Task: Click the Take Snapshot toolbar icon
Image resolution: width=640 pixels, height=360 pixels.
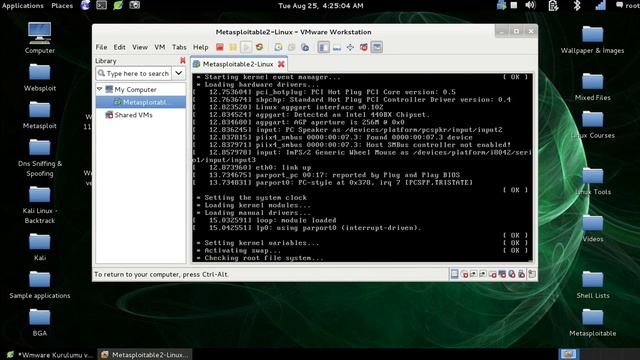Action: (278, 47)
